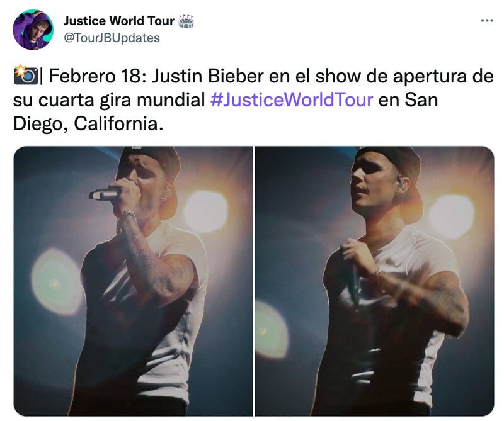This screenshot has width=504, height=421.
Task: Open the three-dot more options menu
Action: point(486,21)
